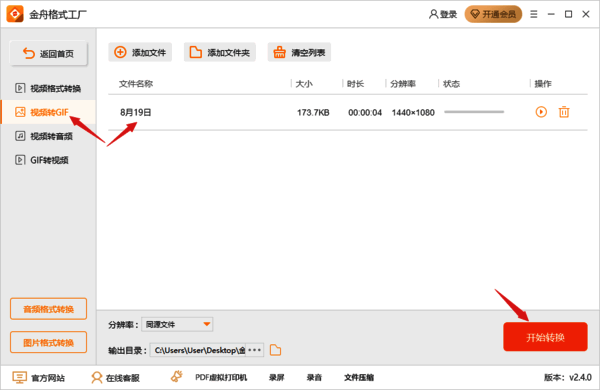Select the file row named 8月19日
The image size is (600, 390).
347,113
